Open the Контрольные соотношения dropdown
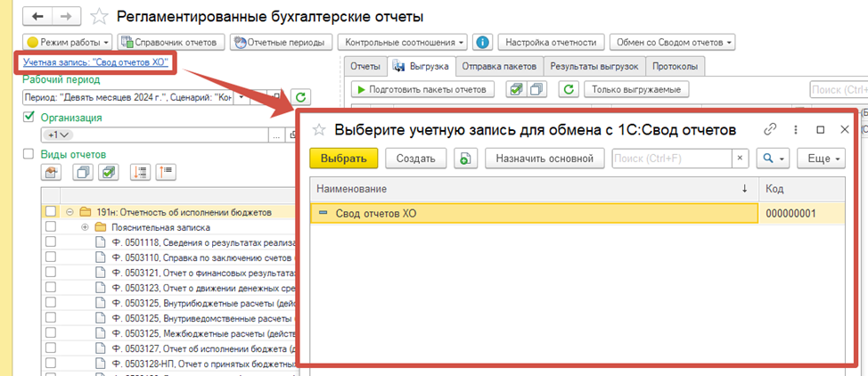This screenshot has height=376, width=868. point(403,42)
